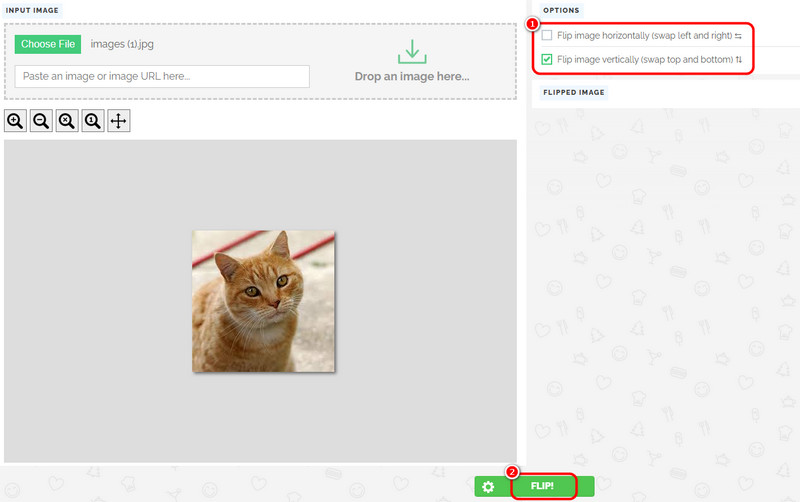This screenshot has height=502, width=800.
Task: Select the Flipped Image section header
Action: (x=573, y=92)
